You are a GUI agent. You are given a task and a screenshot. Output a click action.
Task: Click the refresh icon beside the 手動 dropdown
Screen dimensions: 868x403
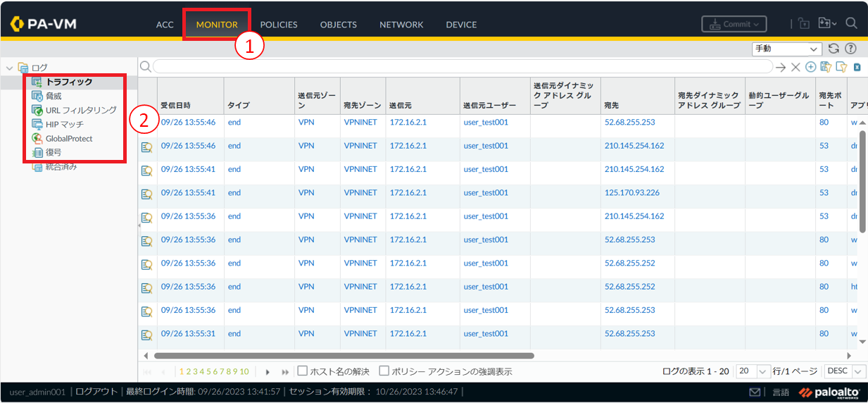coord(834,49)
